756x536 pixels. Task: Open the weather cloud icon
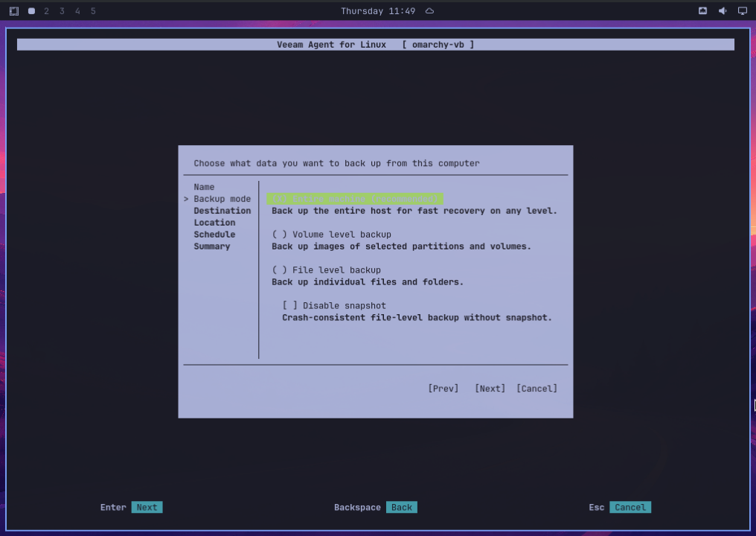[429, 11]
